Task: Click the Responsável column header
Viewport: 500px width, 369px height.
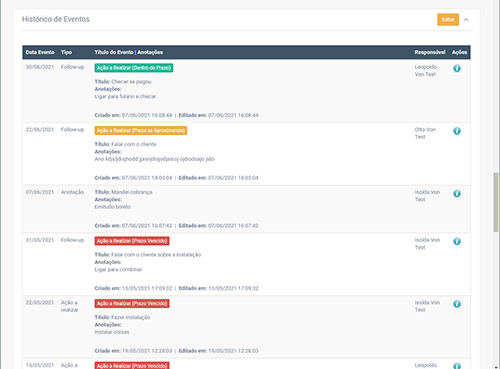Action: tap(430, 52)
